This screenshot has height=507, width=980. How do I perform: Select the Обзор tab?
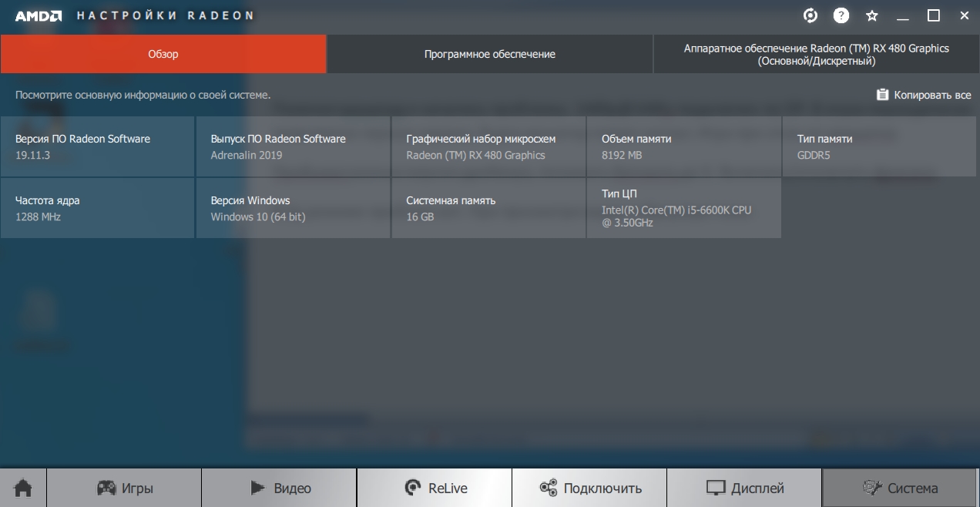coord(163,54)
